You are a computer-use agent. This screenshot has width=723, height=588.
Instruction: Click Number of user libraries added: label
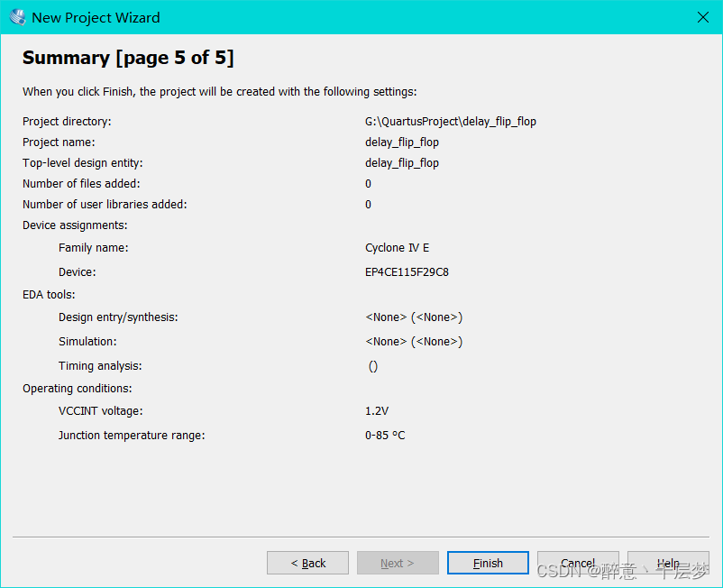pos(105,205)
